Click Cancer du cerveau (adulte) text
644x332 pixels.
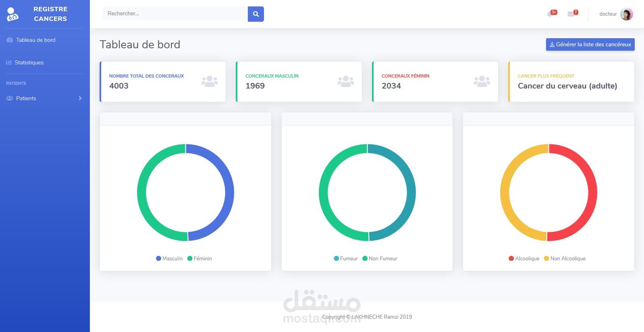point(567,86)
